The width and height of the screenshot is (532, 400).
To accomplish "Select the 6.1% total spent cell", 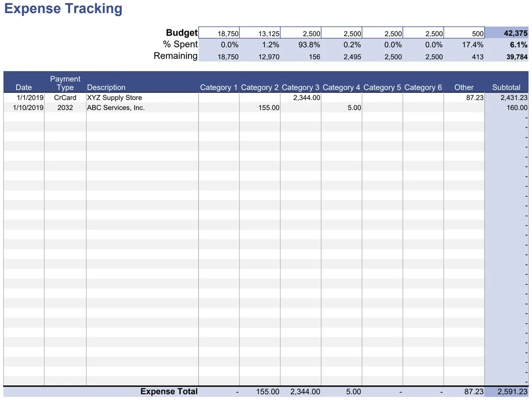I will (507, 45).
